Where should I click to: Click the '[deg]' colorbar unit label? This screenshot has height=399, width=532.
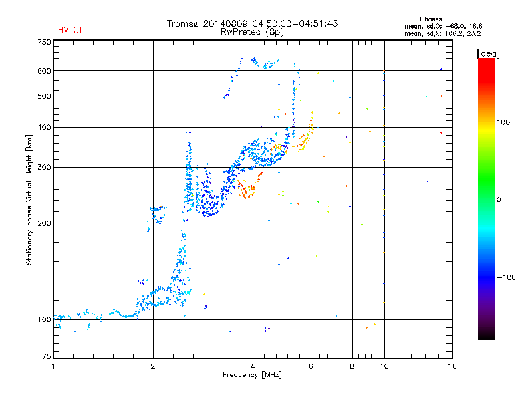click(488, 53)
